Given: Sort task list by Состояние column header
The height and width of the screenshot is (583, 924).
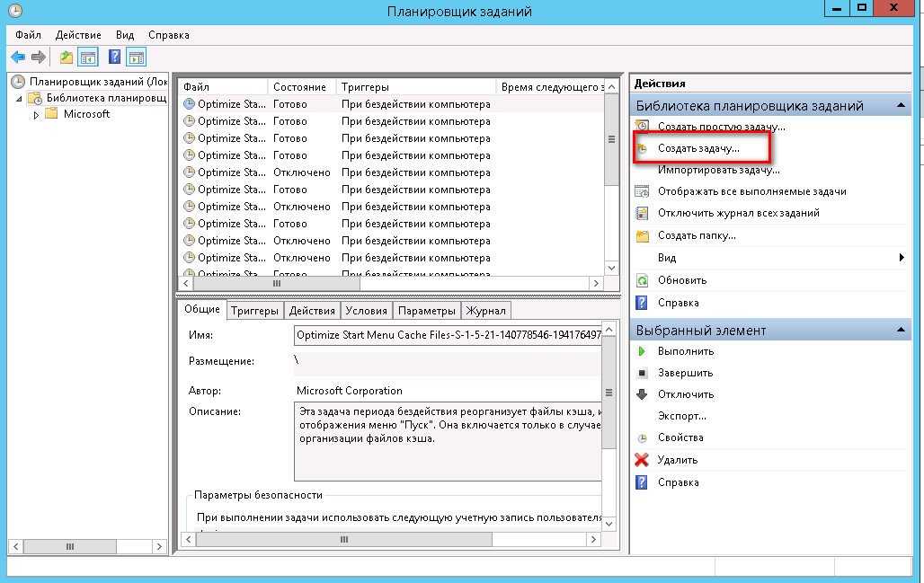Looking at the screenshot, I should 299,87.
